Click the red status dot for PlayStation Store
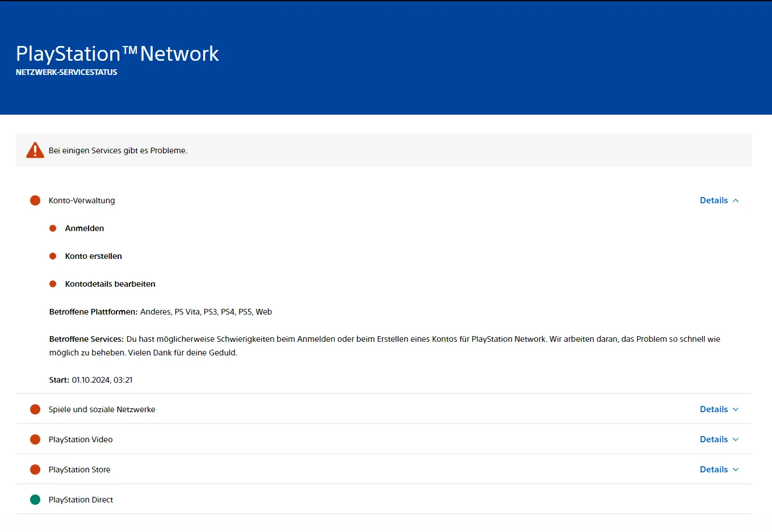Image resolution: width=772 pixels, height=532 pixels. (35, 469)
